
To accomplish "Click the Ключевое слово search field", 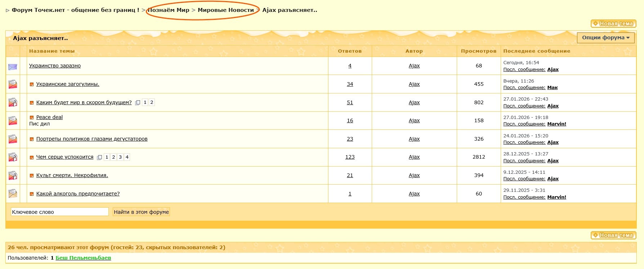I will [x=59, y=212].
